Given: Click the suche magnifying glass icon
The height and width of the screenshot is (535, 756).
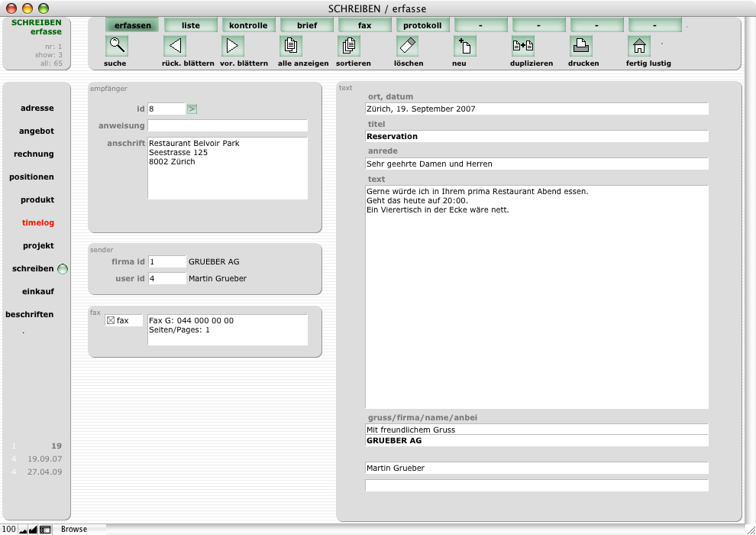Looking at the screenshot, I should pos(117,46).
